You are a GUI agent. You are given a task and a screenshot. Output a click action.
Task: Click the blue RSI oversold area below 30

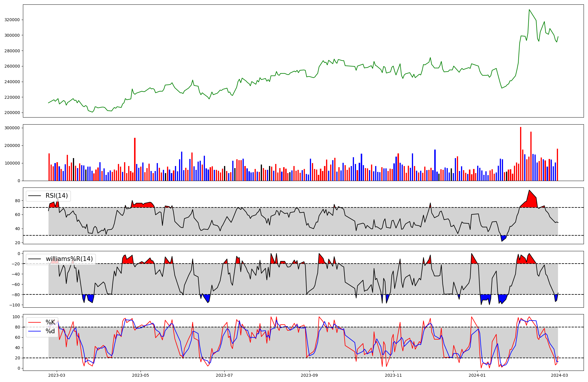pyautogui.click(x=503, y=238)
